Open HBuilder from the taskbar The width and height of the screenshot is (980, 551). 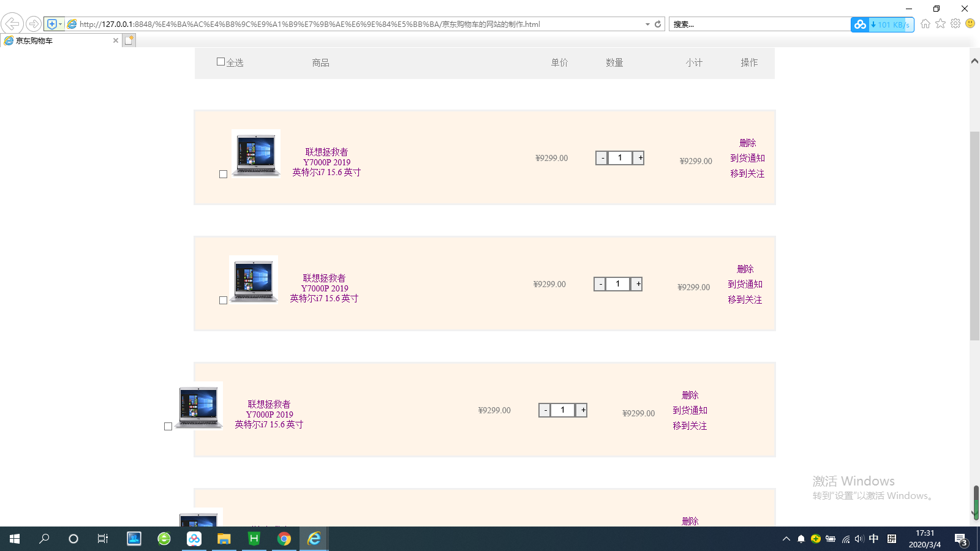[254, 539]
